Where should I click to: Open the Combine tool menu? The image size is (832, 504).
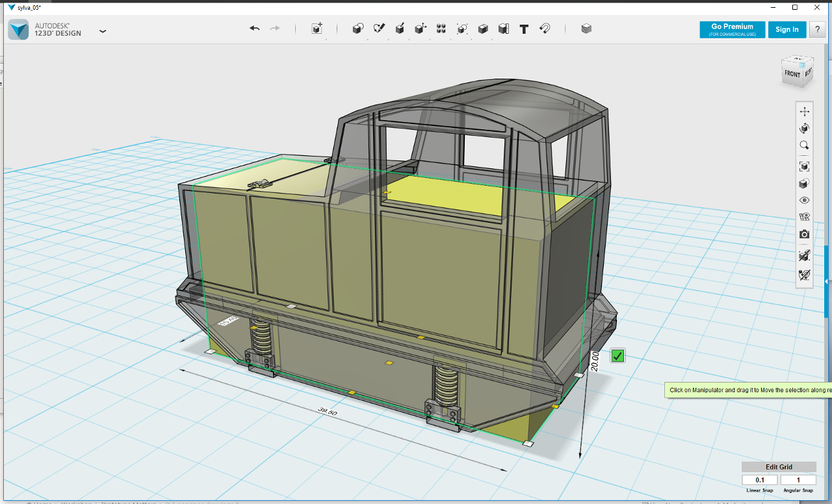pyautogui.click(x=483, y=29)
